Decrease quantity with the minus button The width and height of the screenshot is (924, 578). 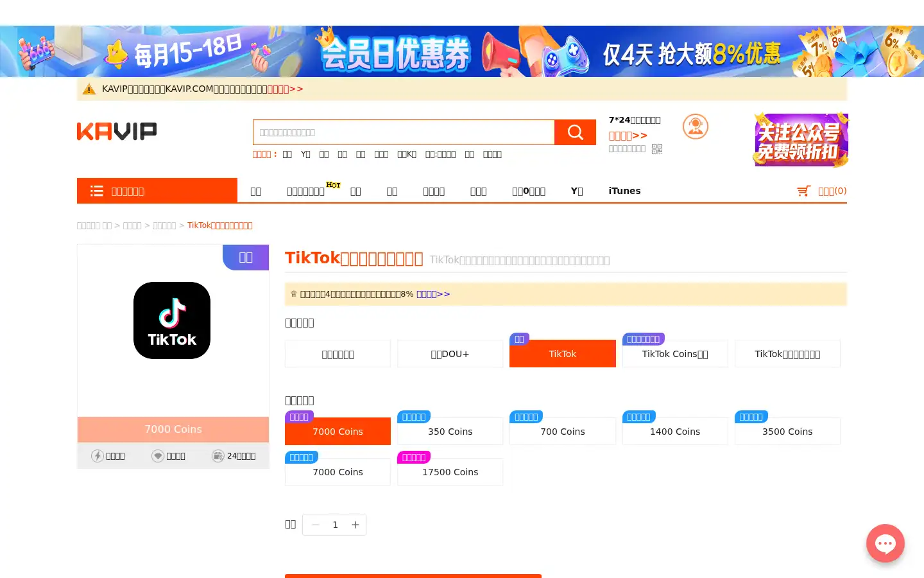[x=315, y=525]
